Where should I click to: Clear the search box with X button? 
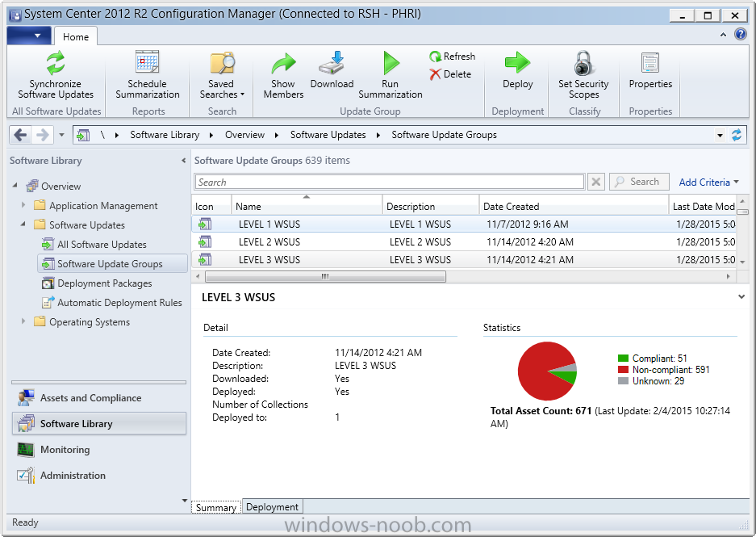[596, 182]
